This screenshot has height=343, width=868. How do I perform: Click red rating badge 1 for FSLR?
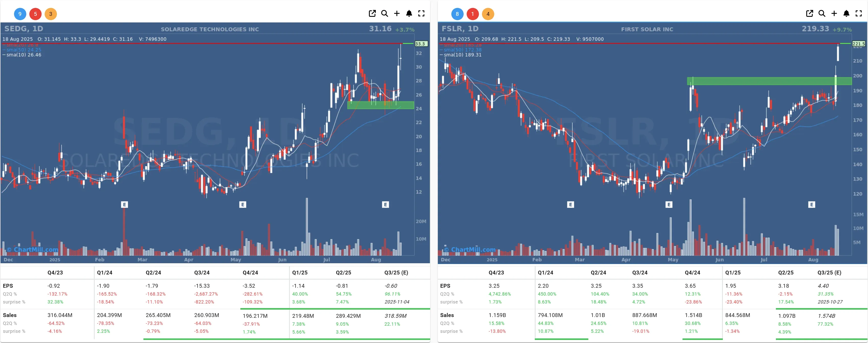tap(473, 14)
